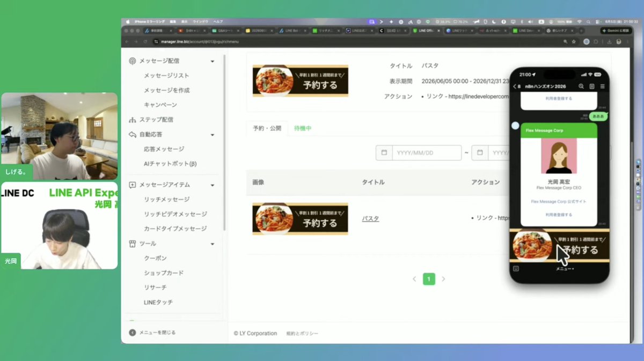The image size is (644, 361).
Task: Click page number 1 button
Action: 429,279
